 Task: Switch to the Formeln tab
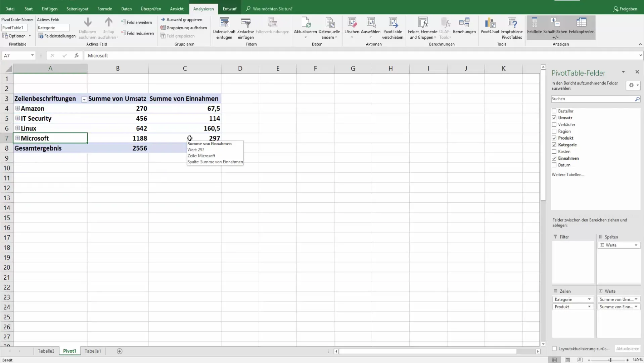105,9
